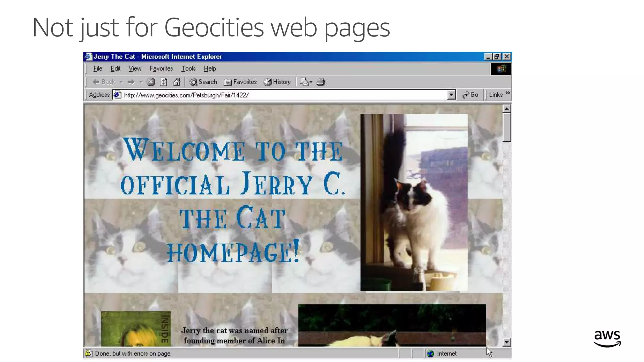Click the scrollbar down arrow
The height and width of the screenshot is (362, 644).
click(506, 342)
